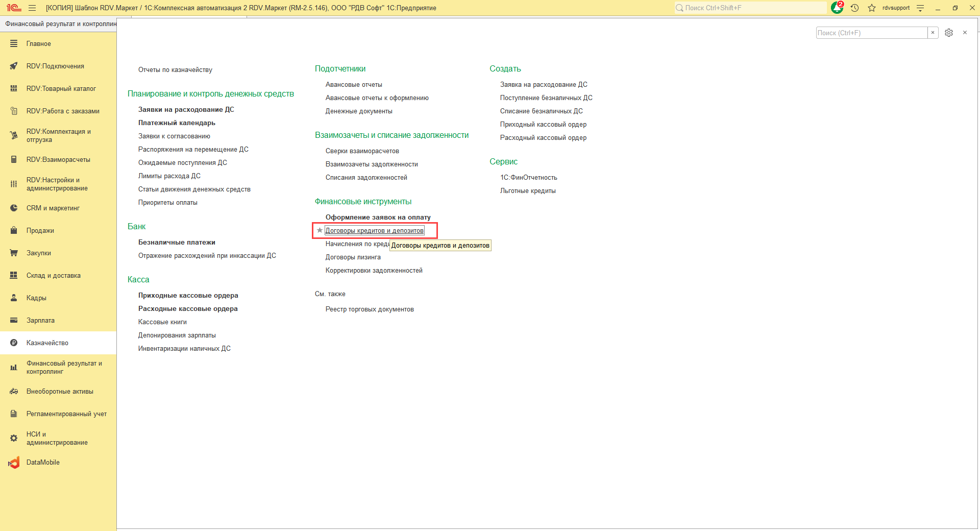Click the Финансовый результат и контроллинг chart icon
980x531 pixels.
click(14, 367)
